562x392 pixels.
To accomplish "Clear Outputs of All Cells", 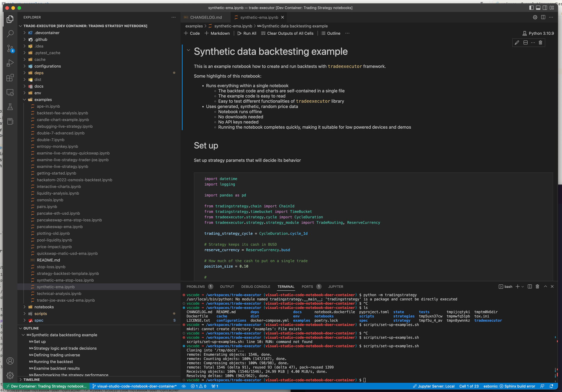I will (287, 33).
